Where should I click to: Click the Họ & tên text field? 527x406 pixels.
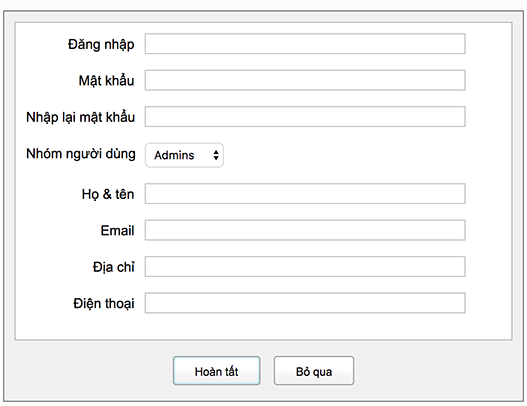pyautogui.click(x=305, y=194)
